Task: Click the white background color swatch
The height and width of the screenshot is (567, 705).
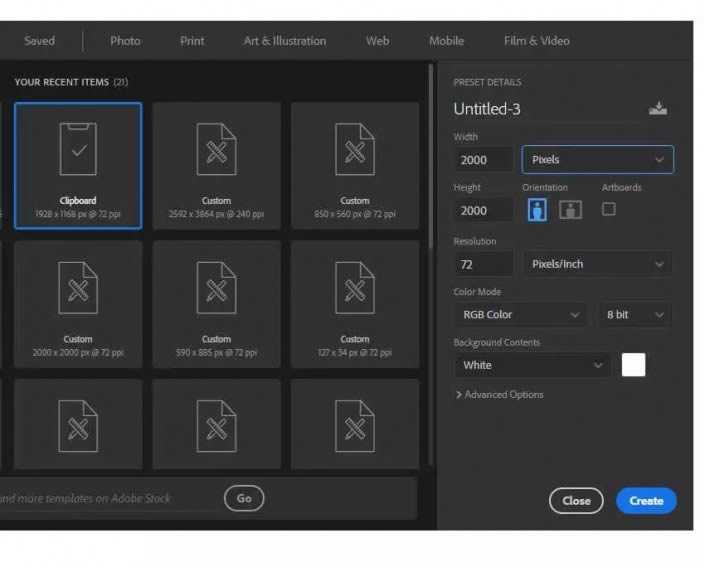Action: tap(633, 365)
